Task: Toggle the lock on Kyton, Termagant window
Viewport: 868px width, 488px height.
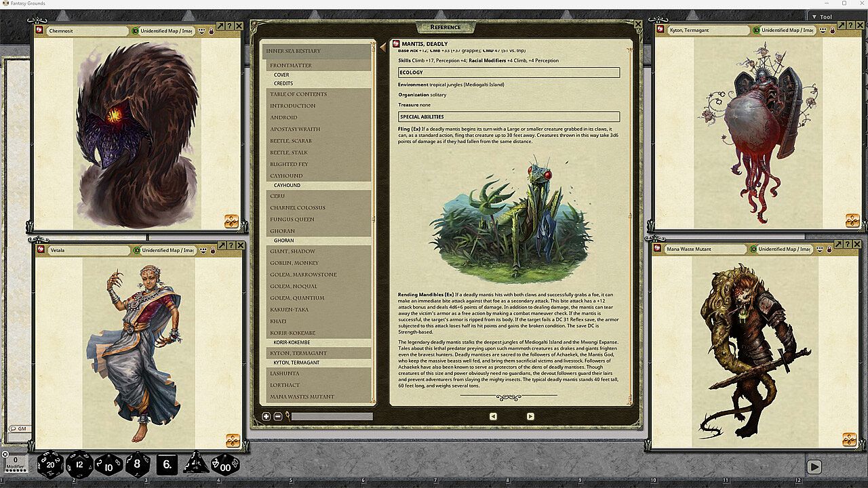Action: pos(832,30)
